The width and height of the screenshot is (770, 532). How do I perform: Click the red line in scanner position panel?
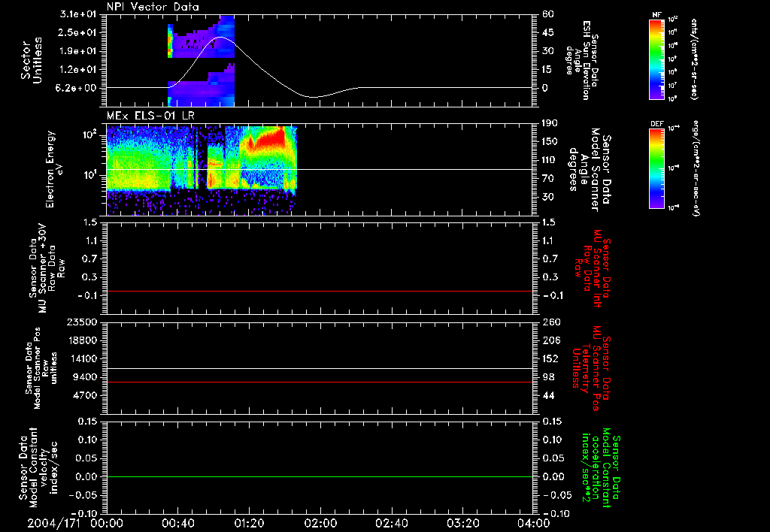(x=320, y=382)
